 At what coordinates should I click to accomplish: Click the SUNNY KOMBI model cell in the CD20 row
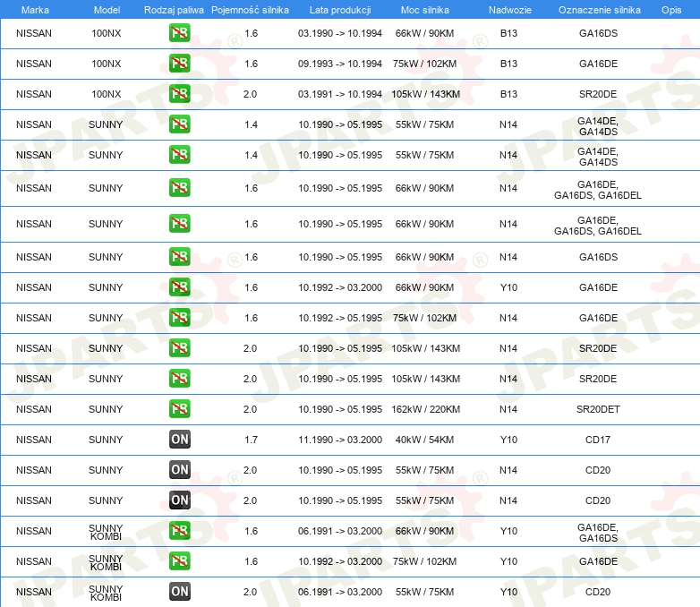(x=106, y=593)
